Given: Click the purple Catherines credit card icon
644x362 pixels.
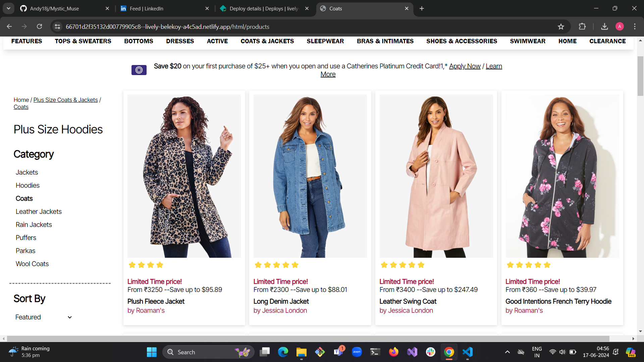Looking at the screenshot, I should coord(139,70).
